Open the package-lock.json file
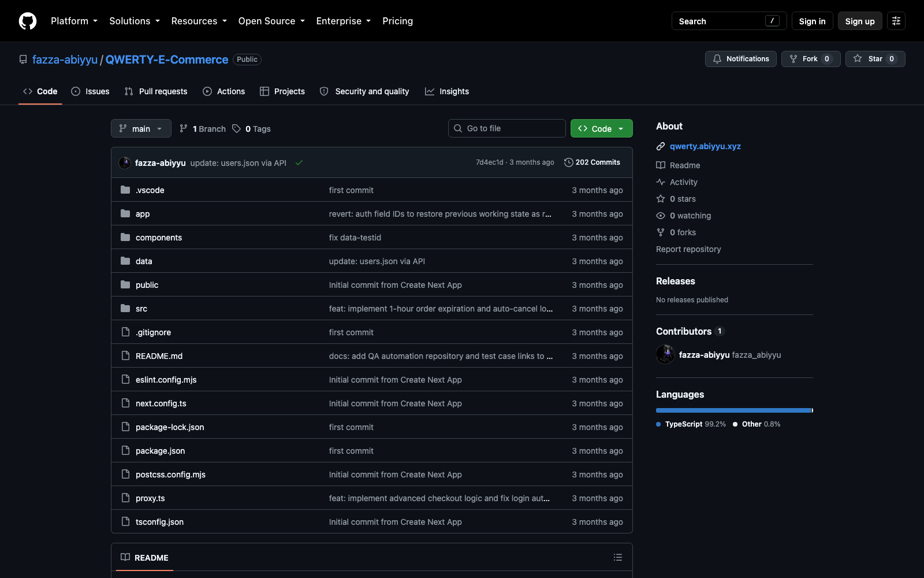924x578 pixels. [x=170, y=427]
